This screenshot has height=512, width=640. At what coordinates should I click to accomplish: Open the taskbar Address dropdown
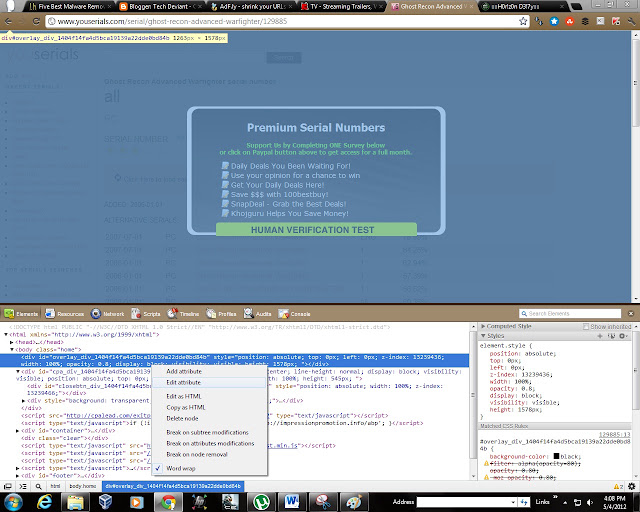click(x=513, y=502)
